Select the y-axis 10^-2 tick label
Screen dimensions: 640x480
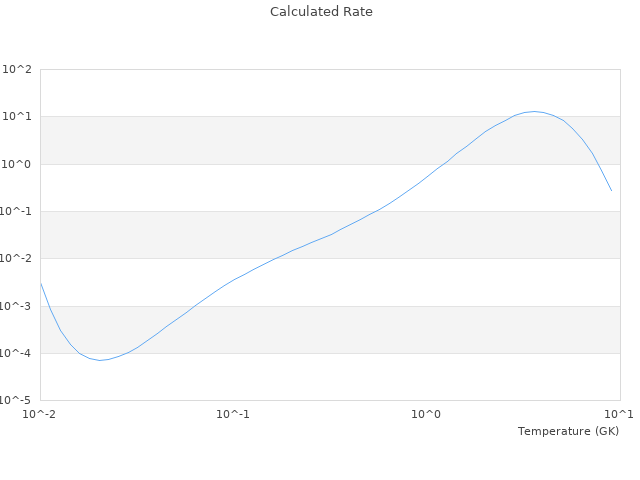(x=16, y=259)
